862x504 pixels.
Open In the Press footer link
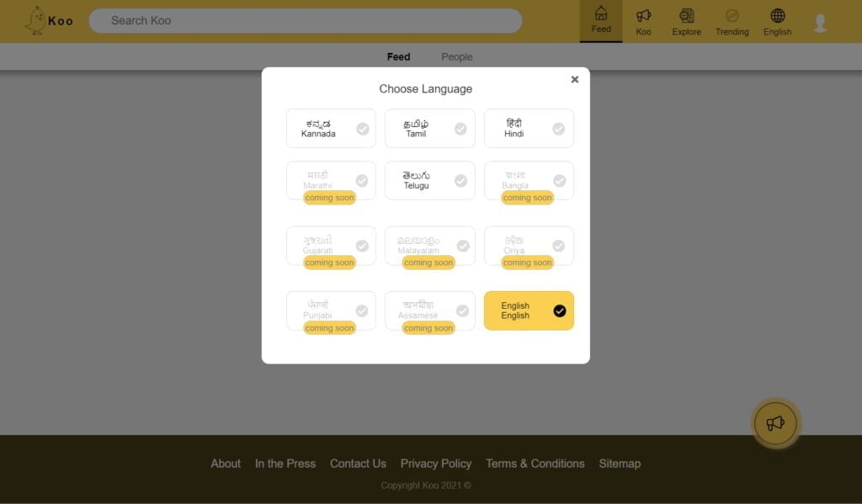click(285, 464)
